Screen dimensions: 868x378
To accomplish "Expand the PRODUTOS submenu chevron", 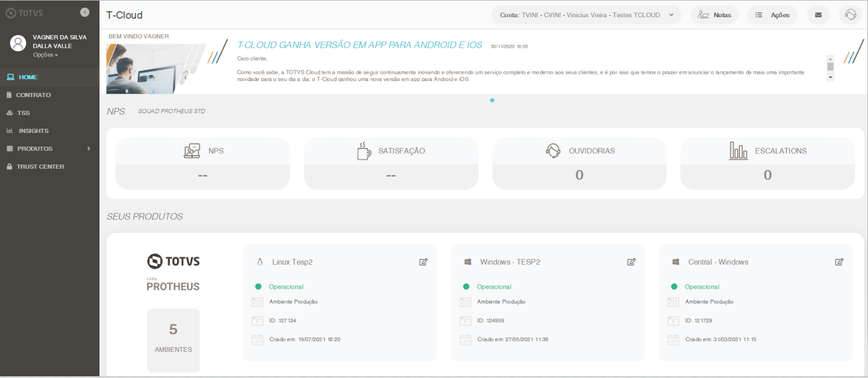I will pyautogui.click(x=88, y=148).
